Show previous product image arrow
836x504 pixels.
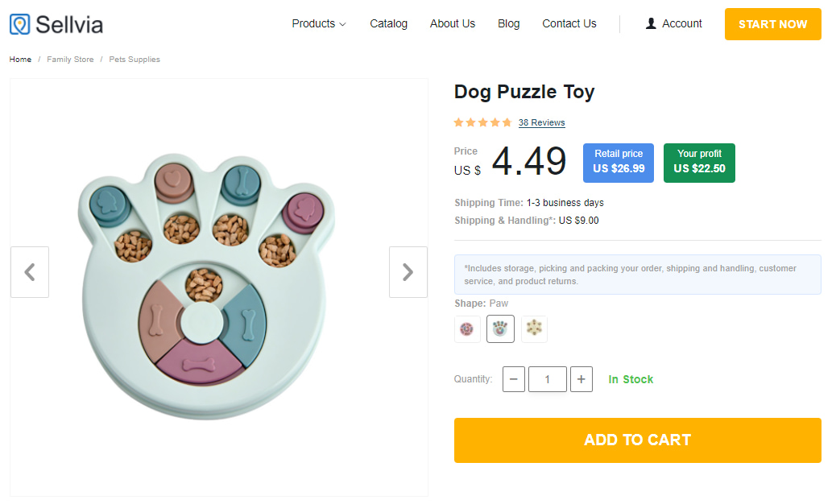(30, 272)
